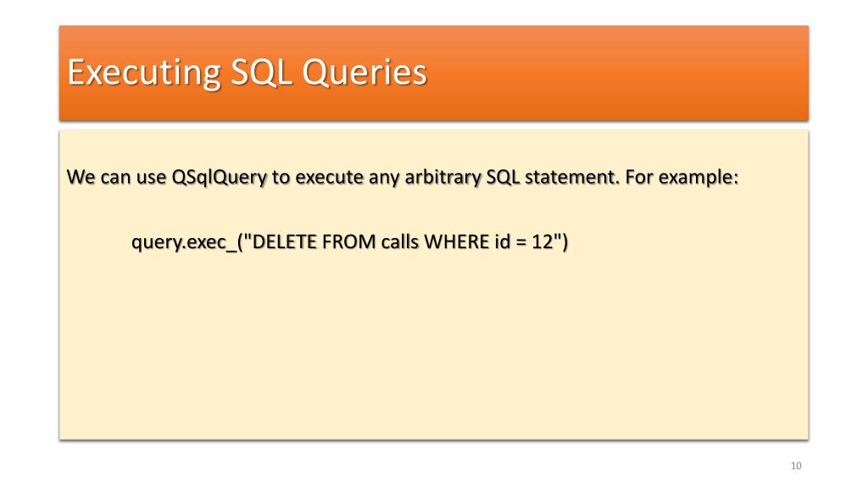This screenshot has width=868, height=488.
Task: Click the word 'Queries' in the title
Action: point(364,73)
